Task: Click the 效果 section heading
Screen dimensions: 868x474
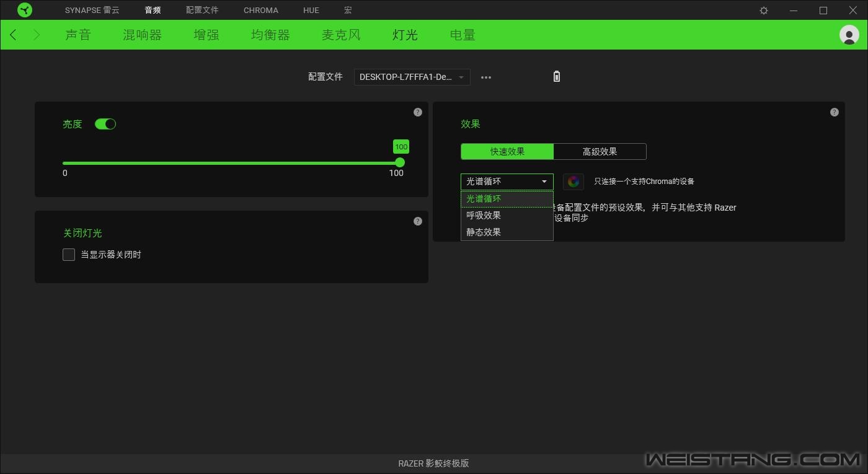Action: [x=471, y=124]
